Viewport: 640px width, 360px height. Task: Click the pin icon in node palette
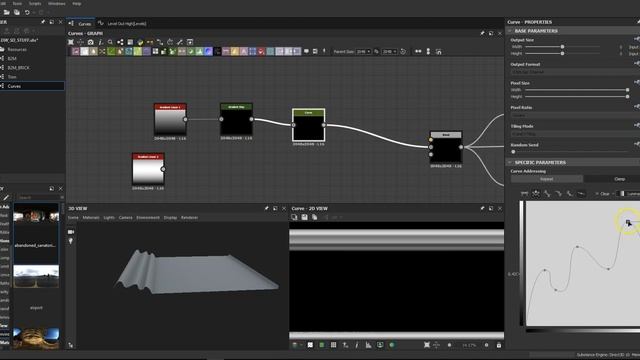tap(324, 51)
